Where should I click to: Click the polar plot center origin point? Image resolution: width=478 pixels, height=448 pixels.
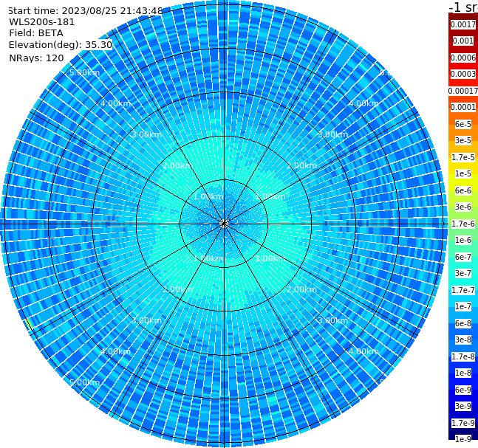[224, 224]
